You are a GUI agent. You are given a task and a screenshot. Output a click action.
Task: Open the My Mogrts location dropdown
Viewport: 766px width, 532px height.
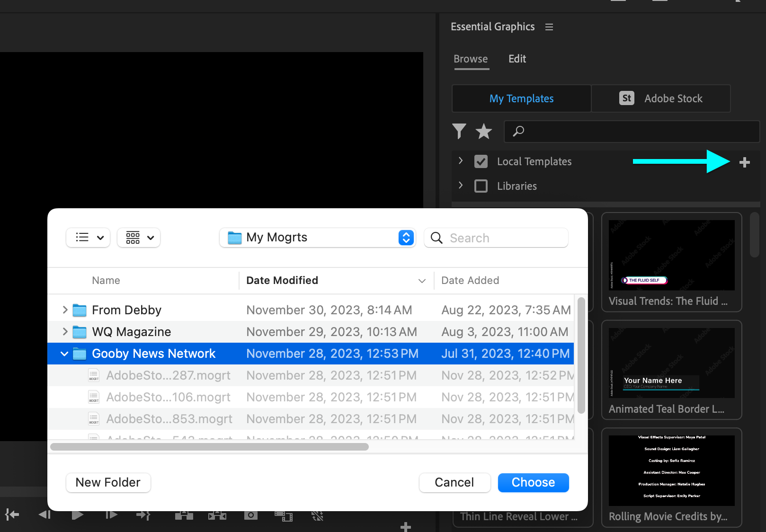click(405, 238)
